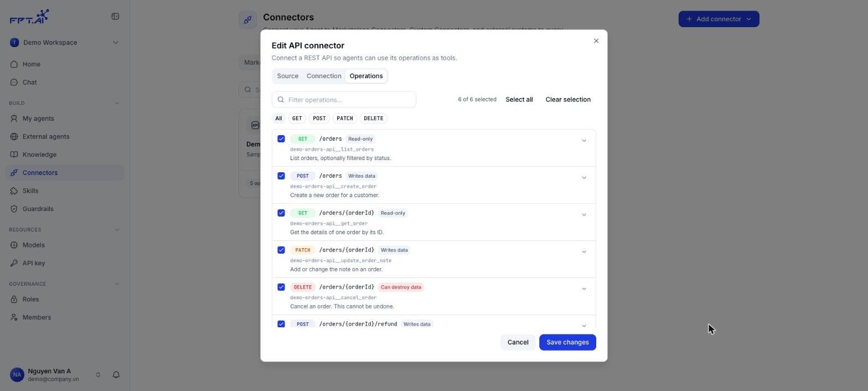Viewport: 868px width, 391px height.
Task: Collapse the RESOURCES section
Action: coord(117,230)
